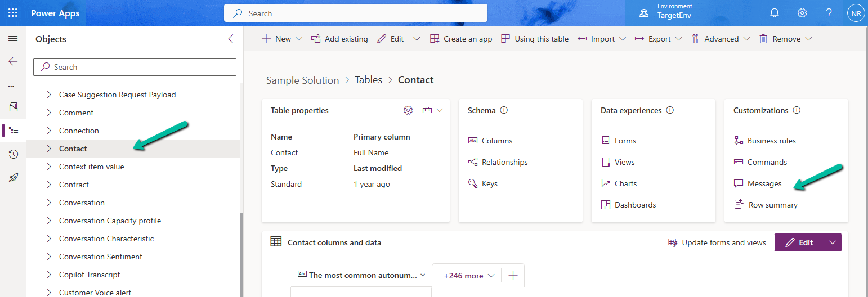
Task: Open the History icon in left rail
Action: click(14, 154)
